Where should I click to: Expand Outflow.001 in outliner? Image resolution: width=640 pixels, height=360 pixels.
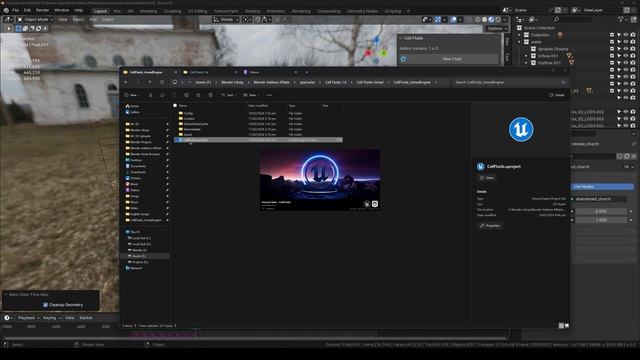click(x=526, y=63)
